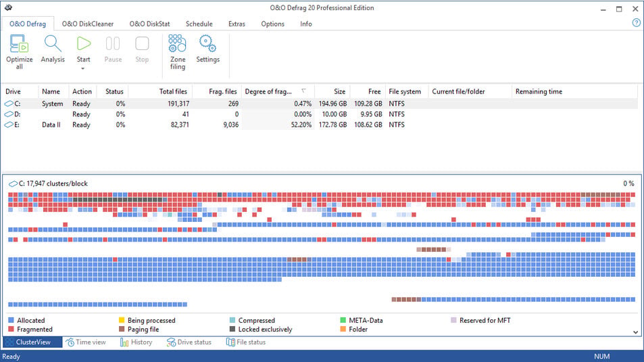Click the Locked exclusively dark swatch

(232, 329)
